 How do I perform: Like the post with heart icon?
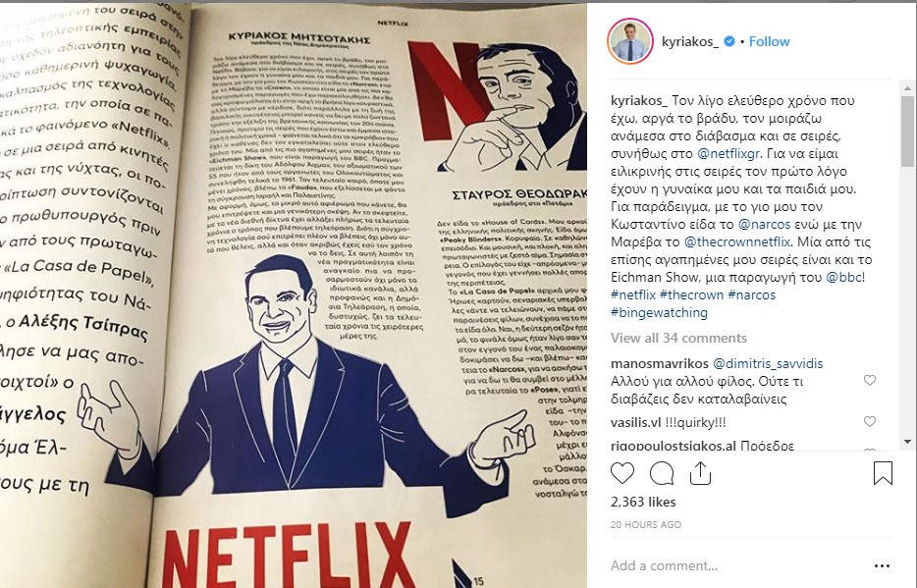pyautogui.click(x=622, y=473)
